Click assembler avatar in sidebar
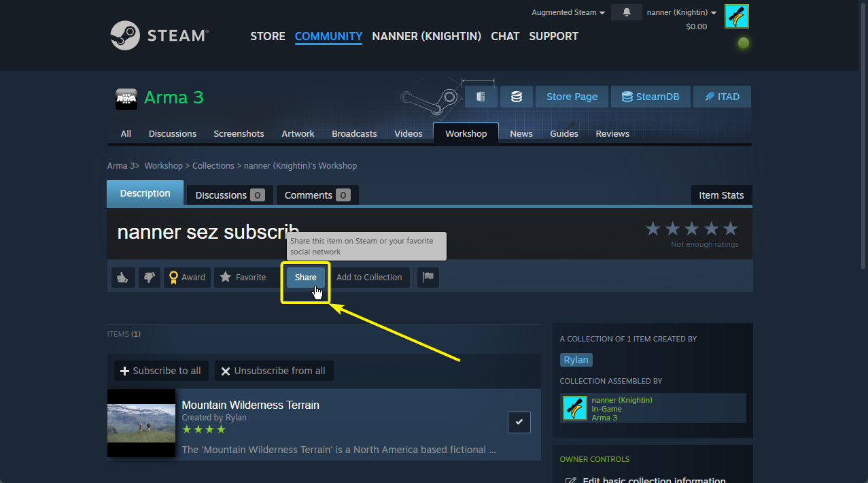868x483 pixels. point(575,408)
